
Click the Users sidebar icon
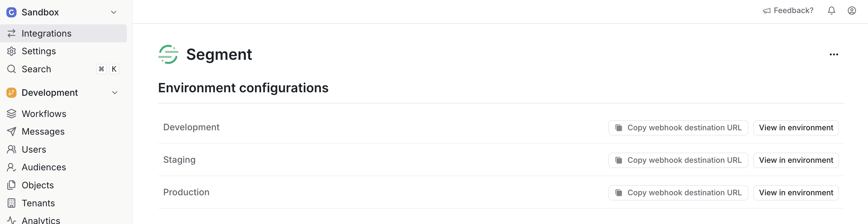tap(12, 149)
